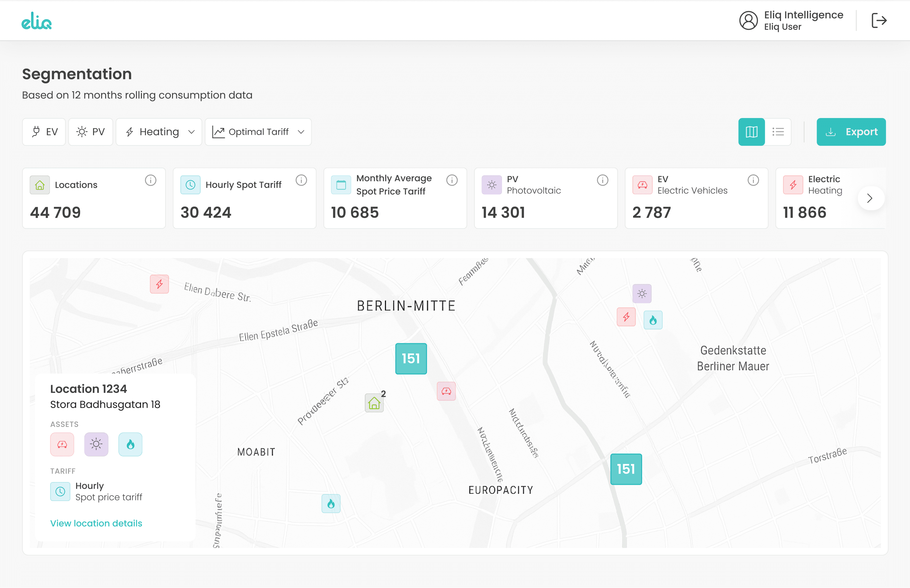Image resolution: width=910 pixels, height=588 pixels.
Task: Toggle the PV filter chip
Action: tap(90, 132)
